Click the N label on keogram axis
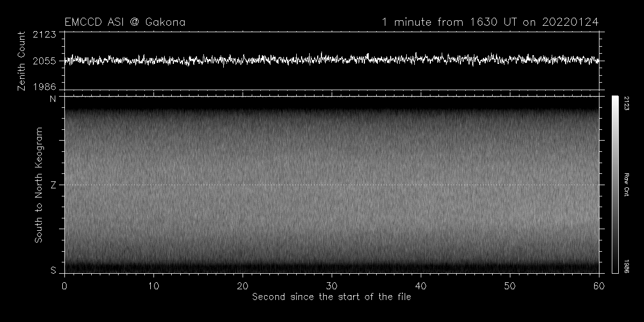Screen dimensions: 644x322 pos(53,99)
